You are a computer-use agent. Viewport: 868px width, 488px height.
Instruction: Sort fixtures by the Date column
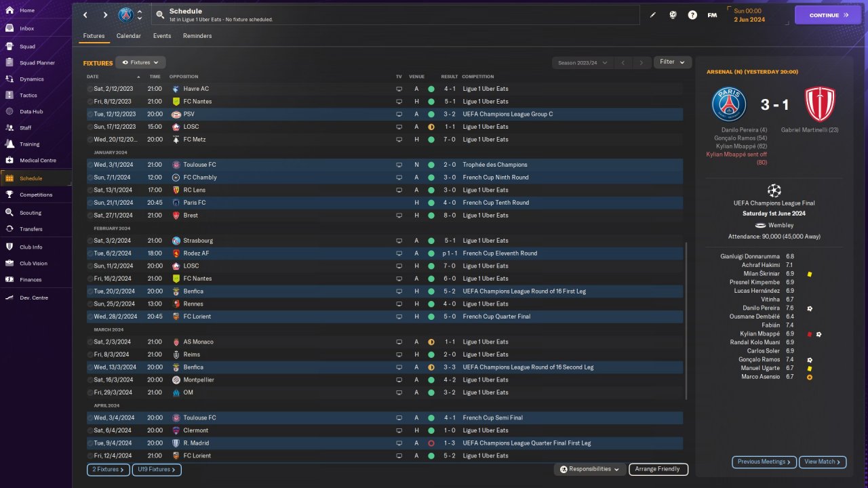(x=93, y=77)
